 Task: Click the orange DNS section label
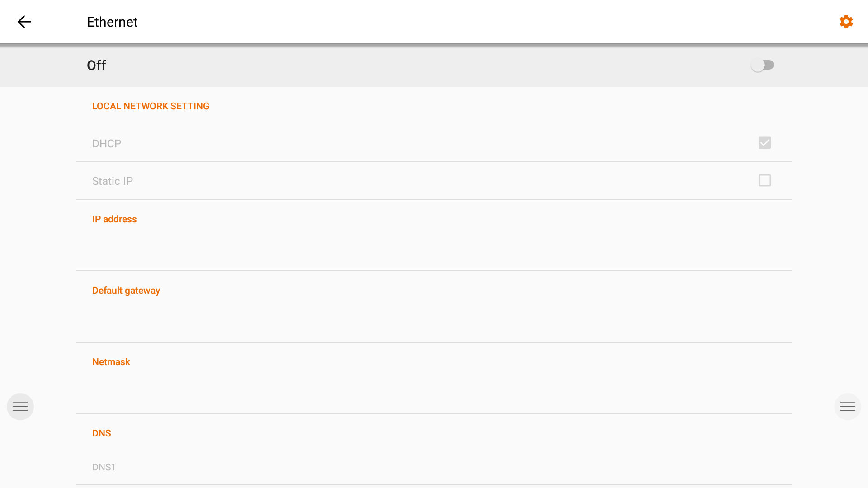[102, 433]
